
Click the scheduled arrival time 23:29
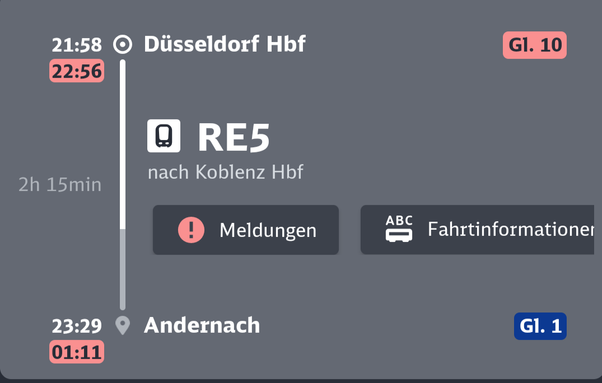point(77,326)
